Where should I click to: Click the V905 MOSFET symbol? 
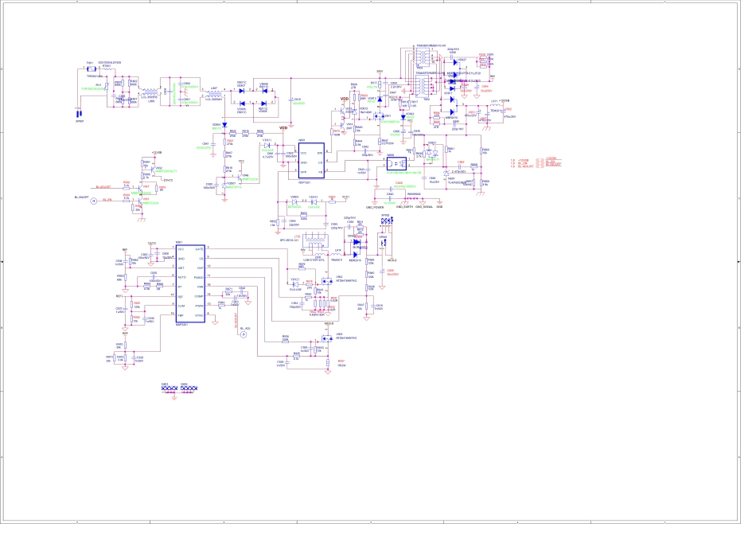tap(326, 340)
